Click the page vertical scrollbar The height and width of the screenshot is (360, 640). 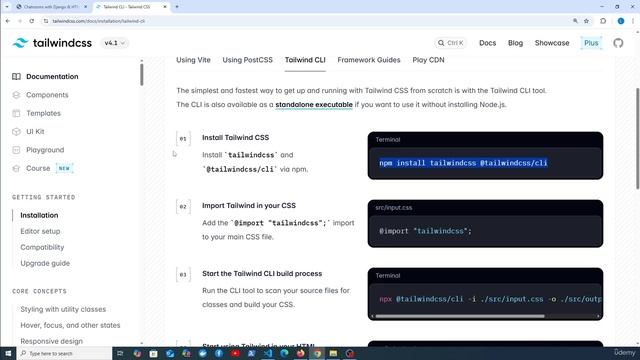[637, 139]
